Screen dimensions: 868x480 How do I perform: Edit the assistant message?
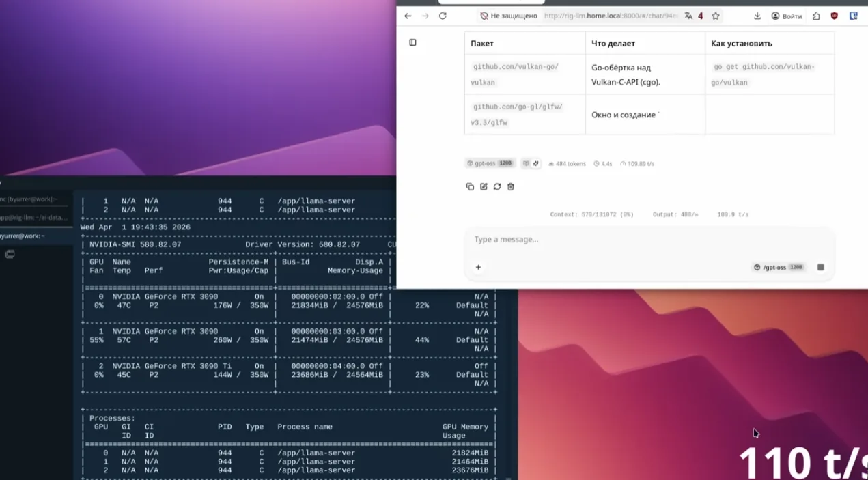click(484, 186)
